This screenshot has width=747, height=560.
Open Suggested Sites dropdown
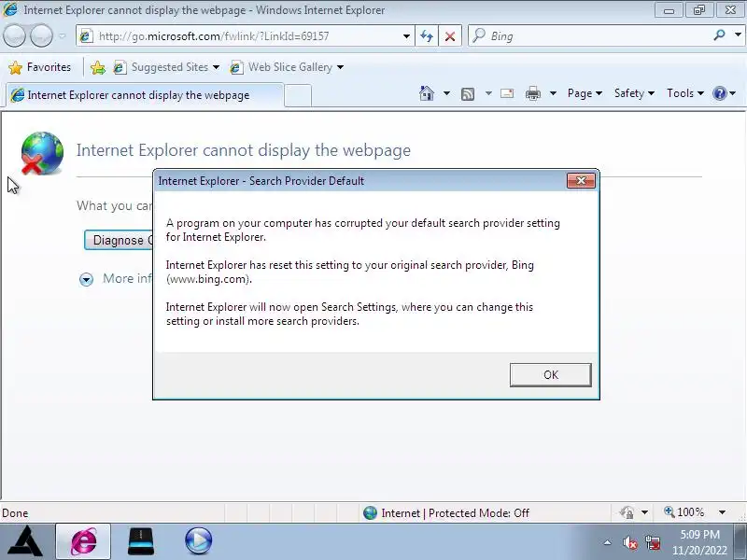coord(167,67)
